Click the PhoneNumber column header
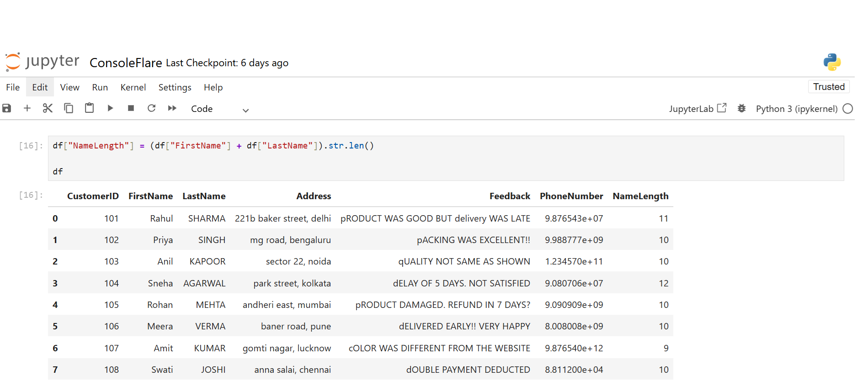This screenshot has width=868, height=381. 571,196
